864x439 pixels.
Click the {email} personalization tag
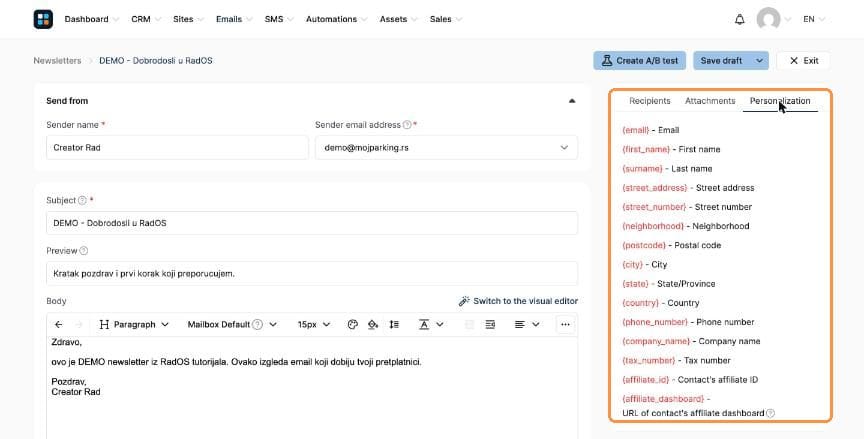pyautogui.click(x=635, y=130)
